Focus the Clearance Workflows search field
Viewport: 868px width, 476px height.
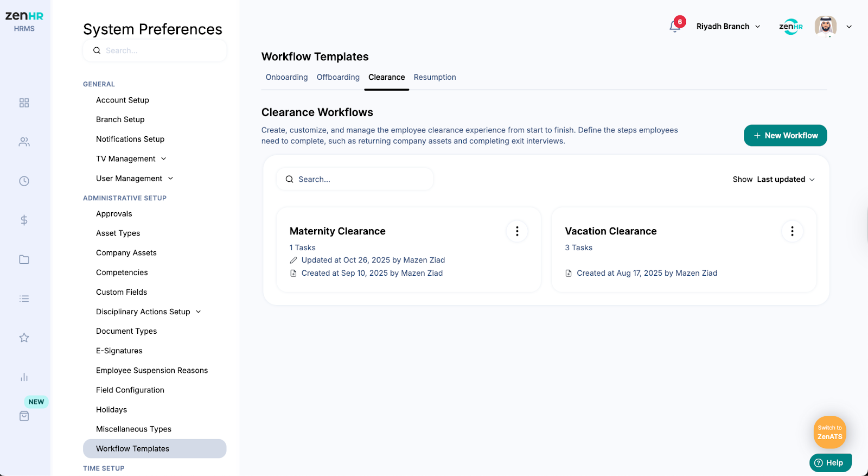pos(355,179)
